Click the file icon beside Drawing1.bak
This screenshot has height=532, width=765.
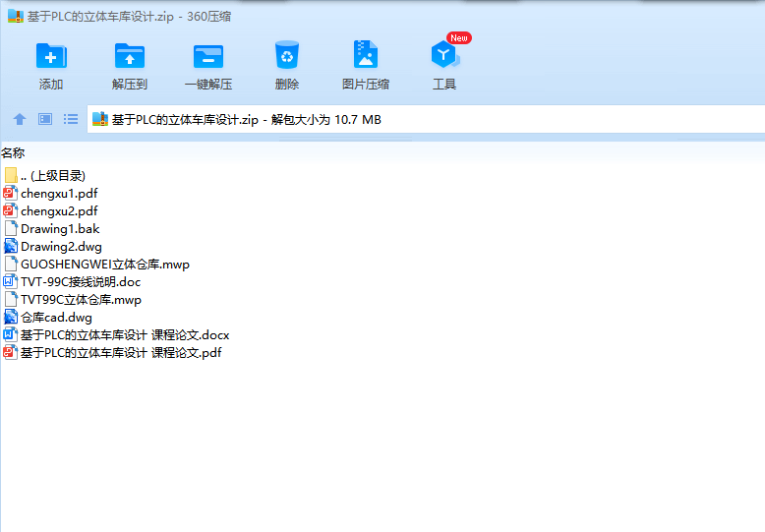(x=11, y=228)
